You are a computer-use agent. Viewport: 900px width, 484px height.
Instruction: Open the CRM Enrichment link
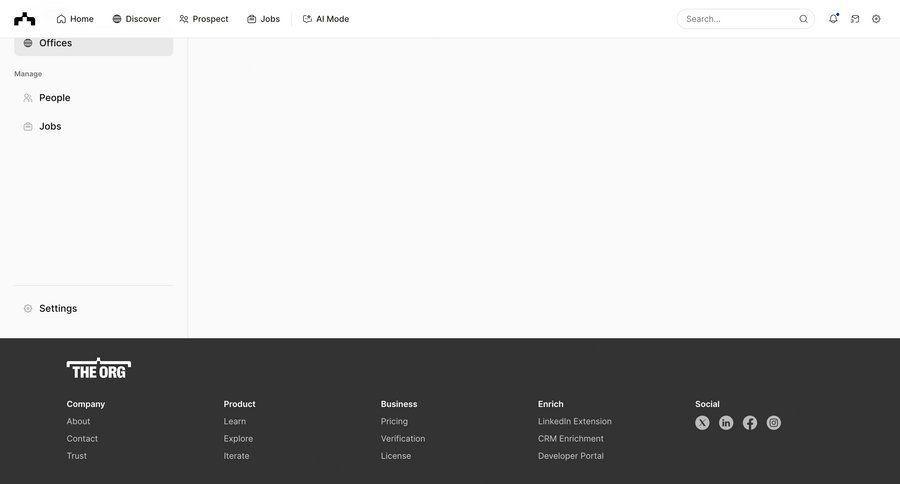(571, 439)
